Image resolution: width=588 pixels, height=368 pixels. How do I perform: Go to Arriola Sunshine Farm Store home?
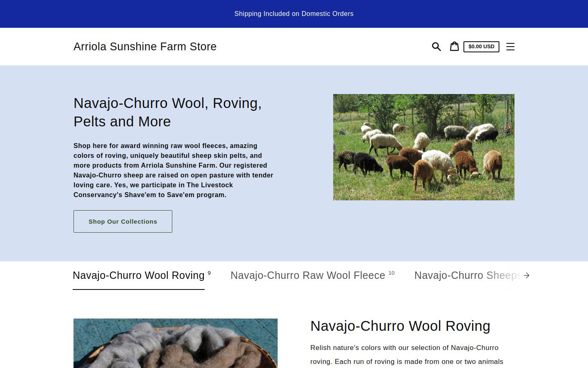pyautogui.click(x=145, y=47)
